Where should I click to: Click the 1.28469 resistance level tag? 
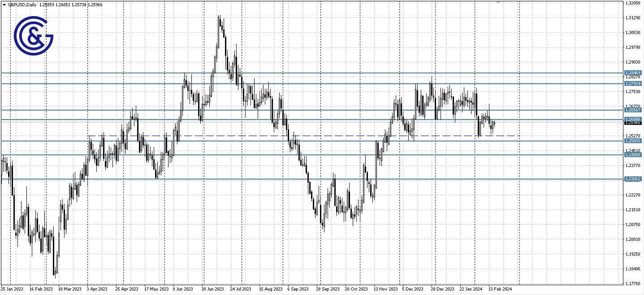[x=634, y=72]
